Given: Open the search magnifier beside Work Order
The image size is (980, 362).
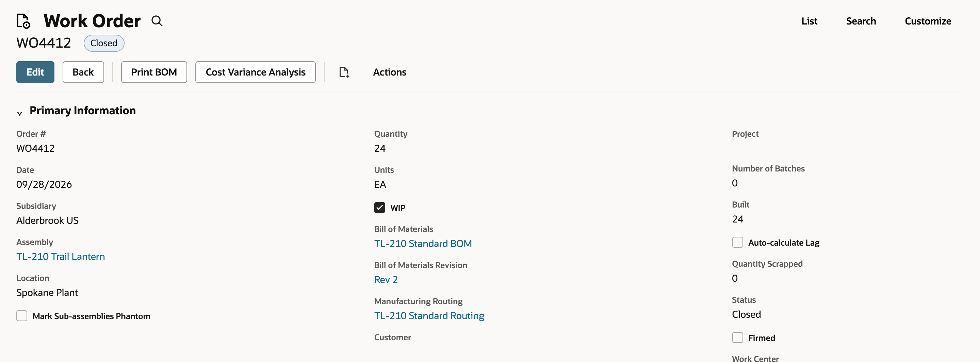Looking at the screenshot, I should point(157,21).
